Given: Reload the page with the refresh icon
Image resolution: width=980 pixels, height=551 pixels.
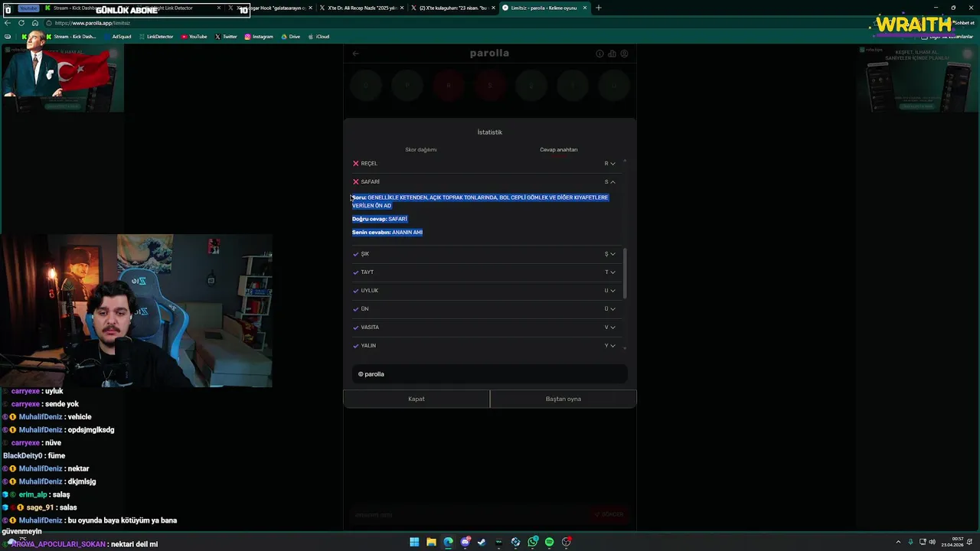Looking at the screenshot, I should click(21, 23).
